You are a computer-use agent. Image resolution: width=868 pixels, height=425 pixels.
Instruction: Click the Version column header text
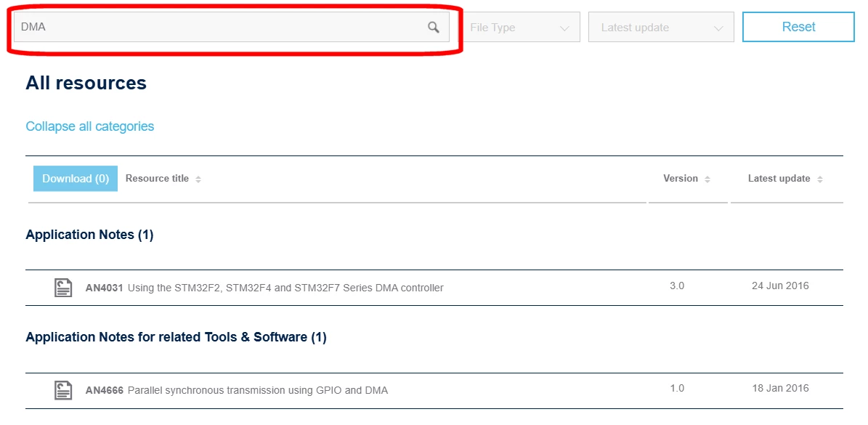(x=681, y=179)
